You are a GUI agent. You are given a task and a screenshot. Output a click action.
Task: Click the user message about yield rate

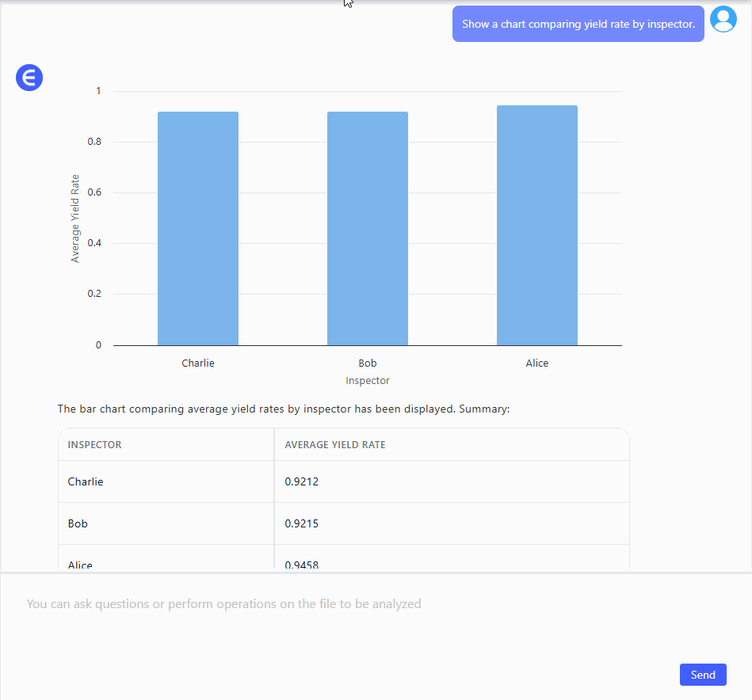[578, 25]
